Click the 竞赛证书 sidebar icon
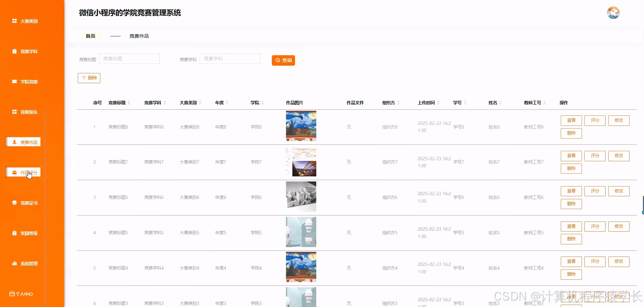This screenshot has width=644, height=307. (14, 203)
